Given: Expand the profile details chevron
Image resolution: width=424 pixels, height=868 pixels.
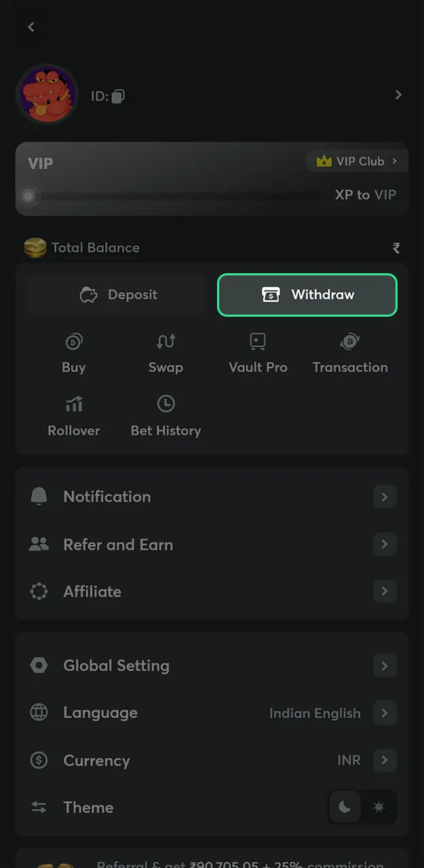Looking at the screenshot, I should [x=398, y=95].
